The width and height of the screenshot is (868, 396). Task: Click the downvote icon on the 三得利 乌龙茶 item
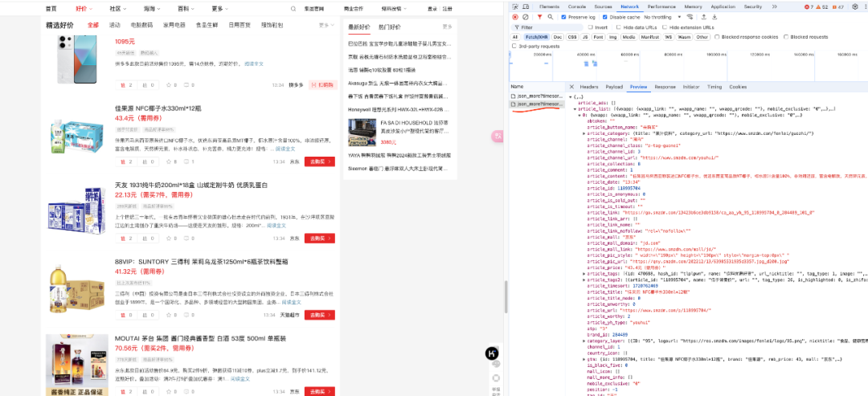145,315
